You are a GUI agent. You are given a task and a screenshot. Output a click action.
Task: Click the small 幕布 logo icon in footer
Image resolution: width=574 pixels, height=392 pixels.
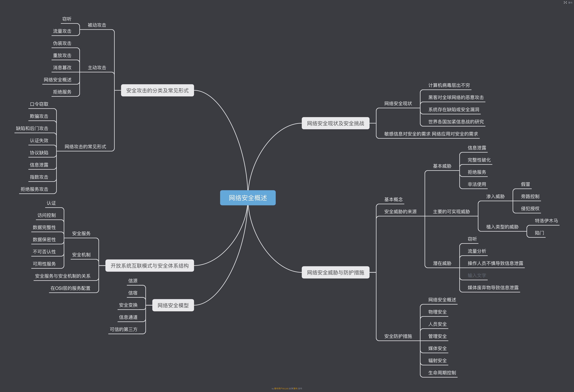click(292, 389)
